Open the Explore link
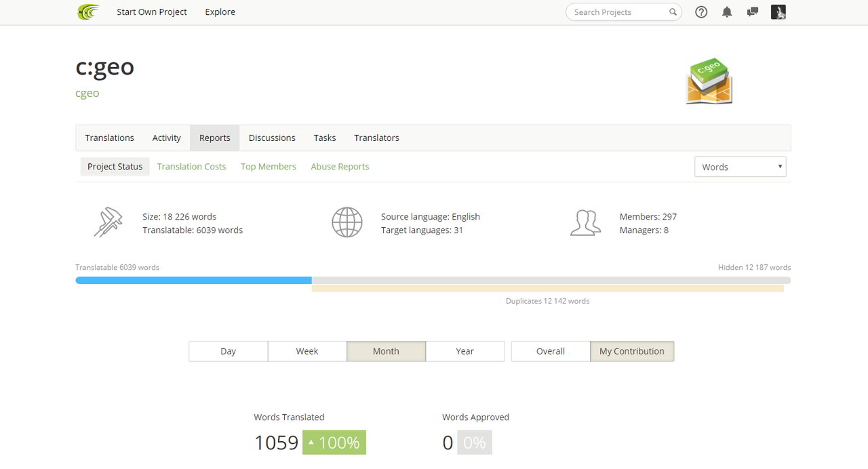This screenshot has width=868, height=469. coord(220,12)
